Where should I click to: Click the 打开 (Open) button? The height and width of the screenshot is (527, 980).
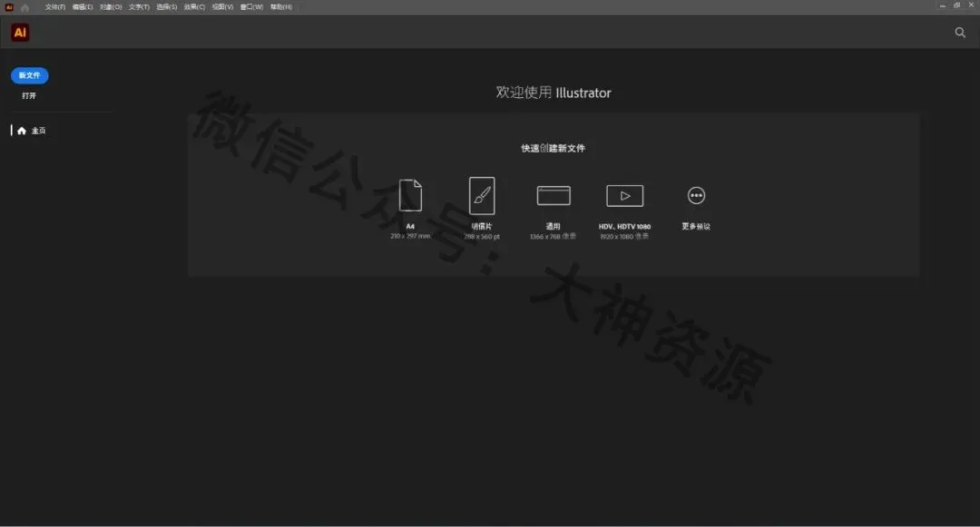[29, 95]
